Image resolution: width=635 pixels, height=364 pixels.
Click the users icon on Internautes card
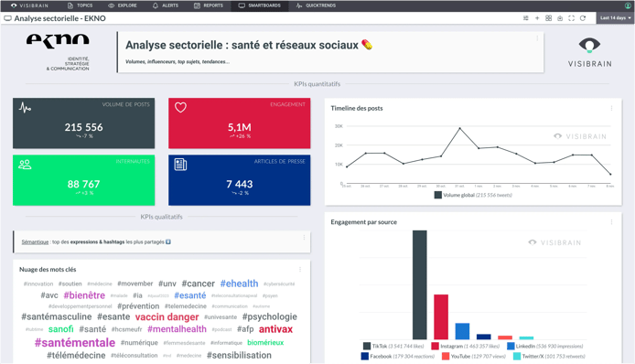pyautogui.click(x=25, y=165)
